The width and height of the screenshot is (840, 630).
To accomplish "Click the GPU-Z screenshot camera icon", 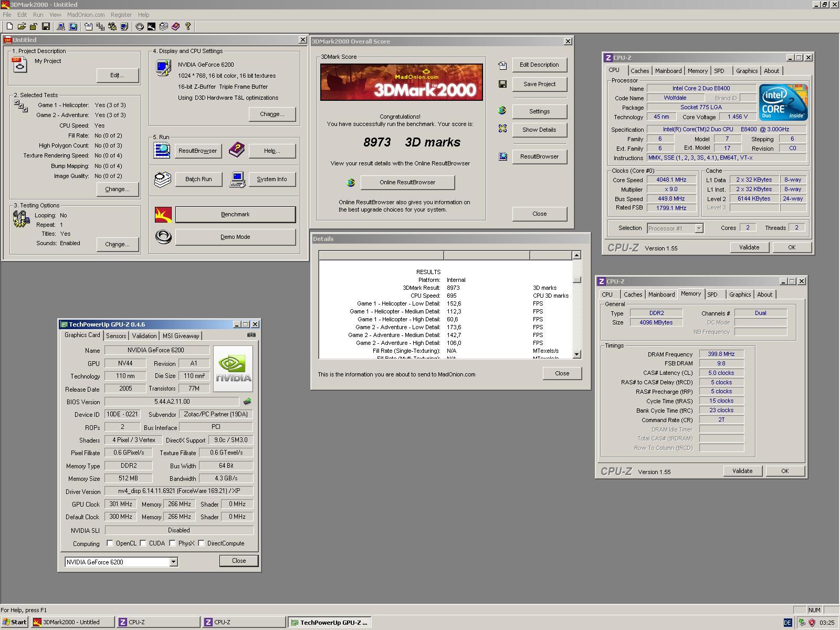I will [251, 335].
